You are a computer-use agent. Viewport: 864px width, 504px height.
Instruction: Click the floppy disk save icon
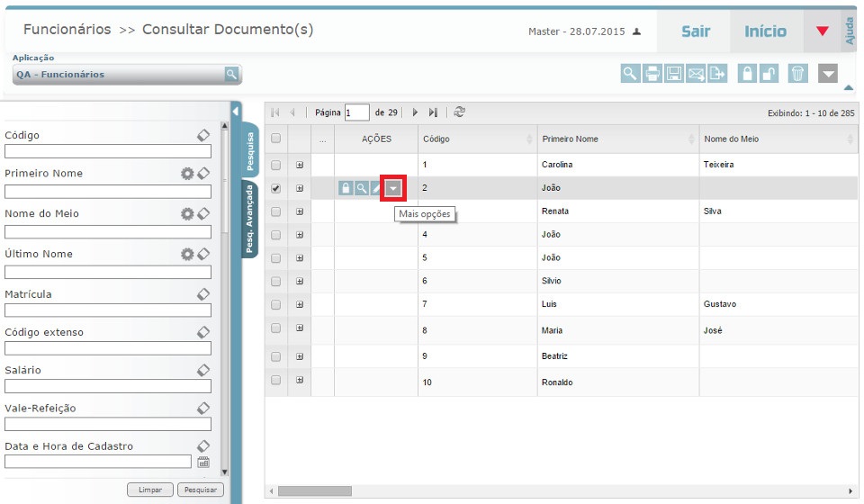[673, 73]
